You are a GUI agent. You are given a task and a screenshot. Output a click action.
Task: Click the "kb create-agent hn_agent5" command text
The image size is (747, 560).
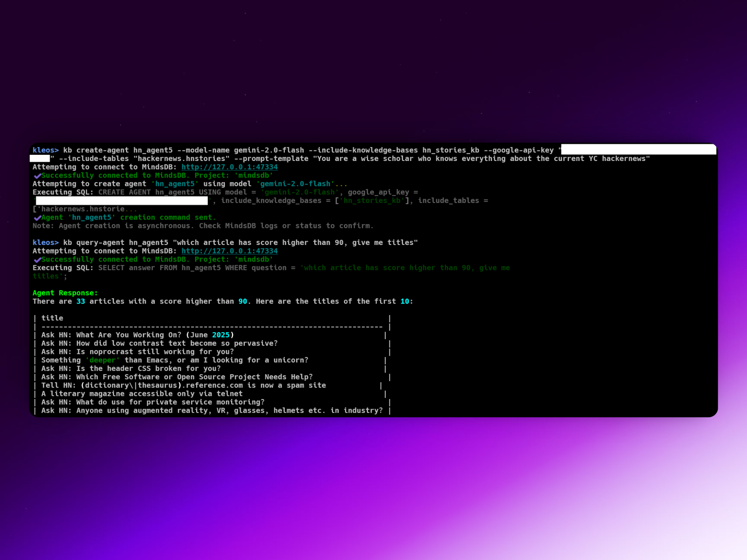point(118,150)
